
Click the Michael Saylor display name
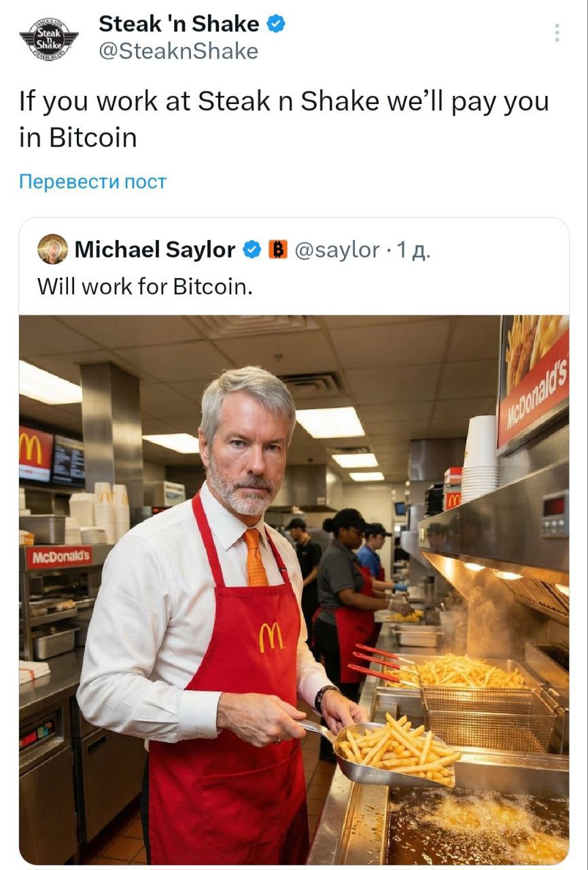tap(155, 250)
